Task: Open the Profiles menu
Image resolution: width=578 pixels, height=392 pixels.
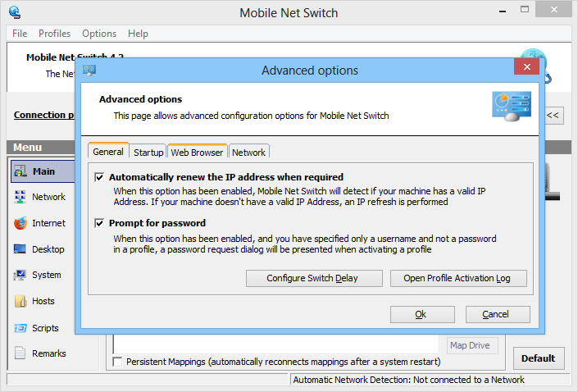Action: tap(55, 34)
